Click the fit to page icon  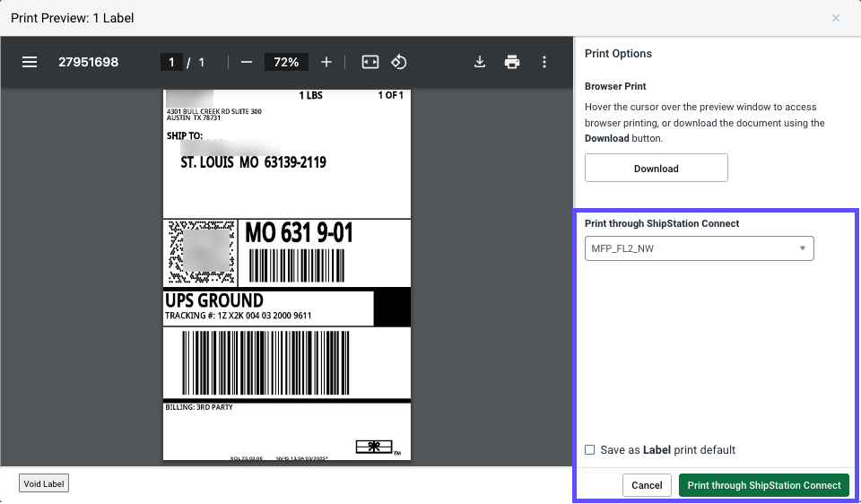click(x=370, y=62)
